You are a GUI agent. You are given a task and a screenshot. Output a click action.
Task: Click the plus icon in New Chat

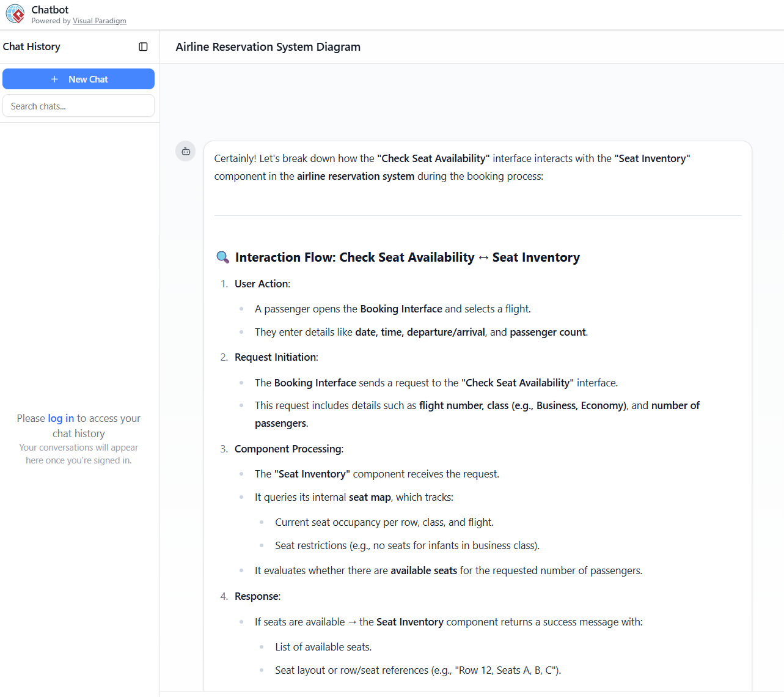click(54, 79)
